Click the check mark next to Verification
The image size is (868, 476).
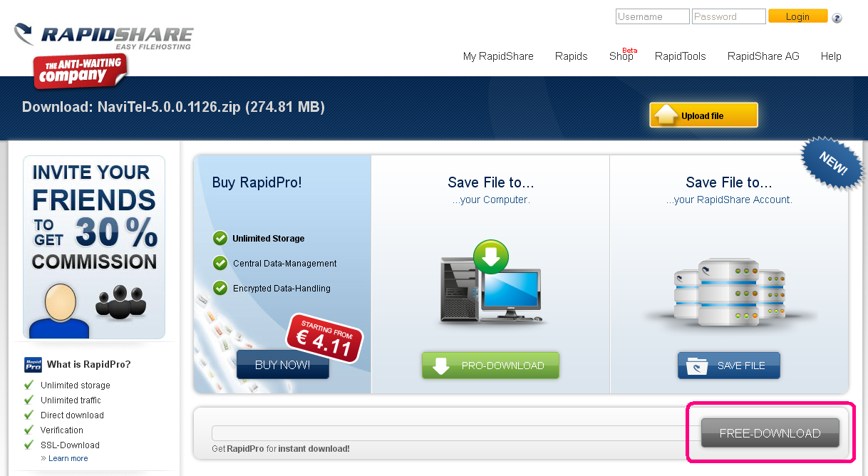(x=29, y=430)
